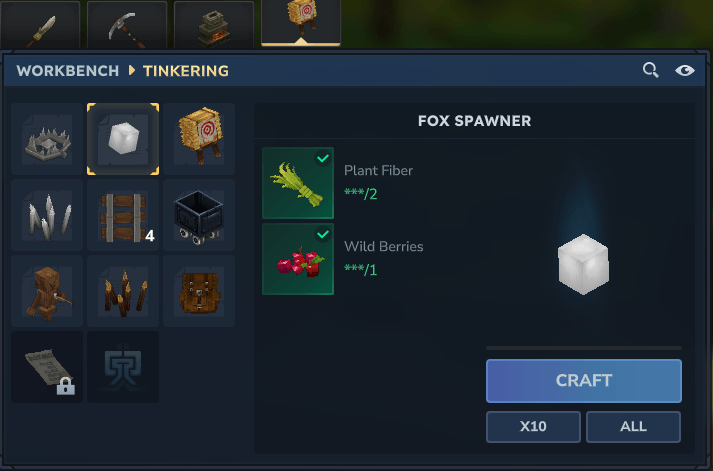Image resolution: width=713 pixels, height=471 pixels.
Task: Craft ten with the X10 button
Action: coord(533,427)
